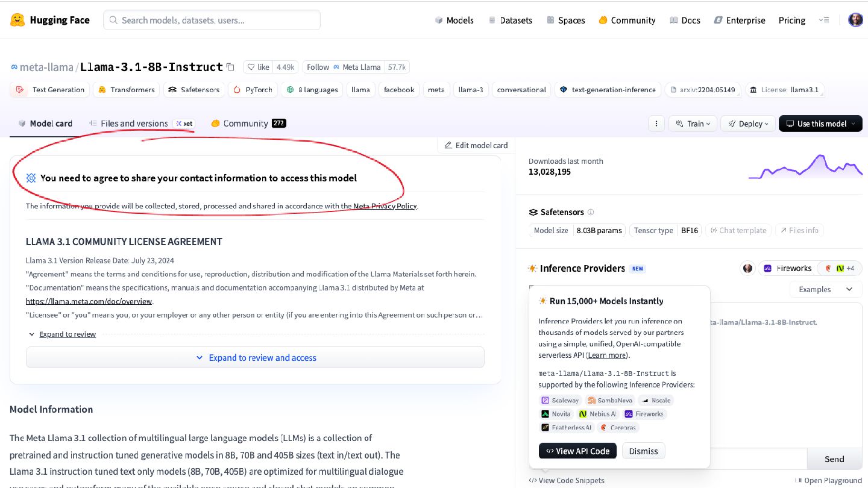The image size is (868, 488).
Task: Click the heart like button
Action: [x=258, y=67]
